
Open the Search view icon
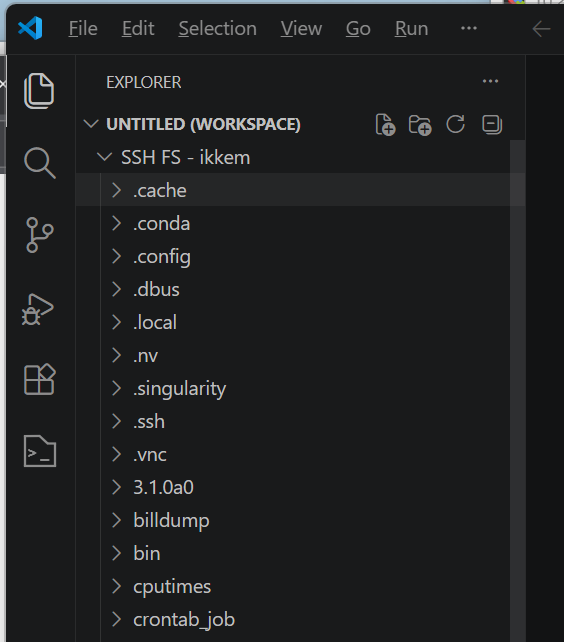(40, 163)
